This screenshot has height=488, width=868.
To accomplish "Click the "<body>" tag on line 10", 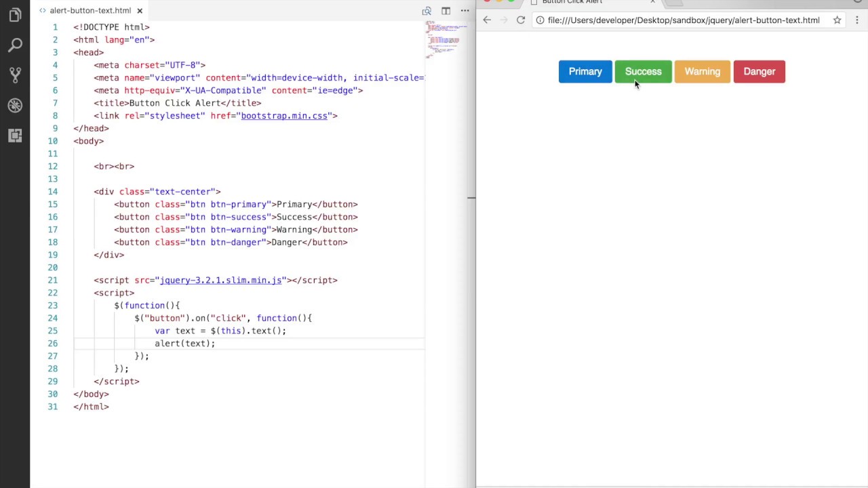I will click(x=88, y=141).
